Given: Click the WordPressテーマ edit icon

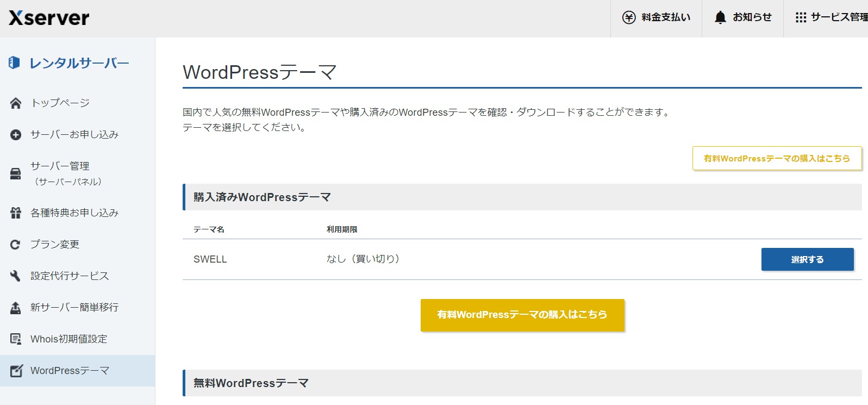Looking at the screenshot, I should [x=17, y=371].
